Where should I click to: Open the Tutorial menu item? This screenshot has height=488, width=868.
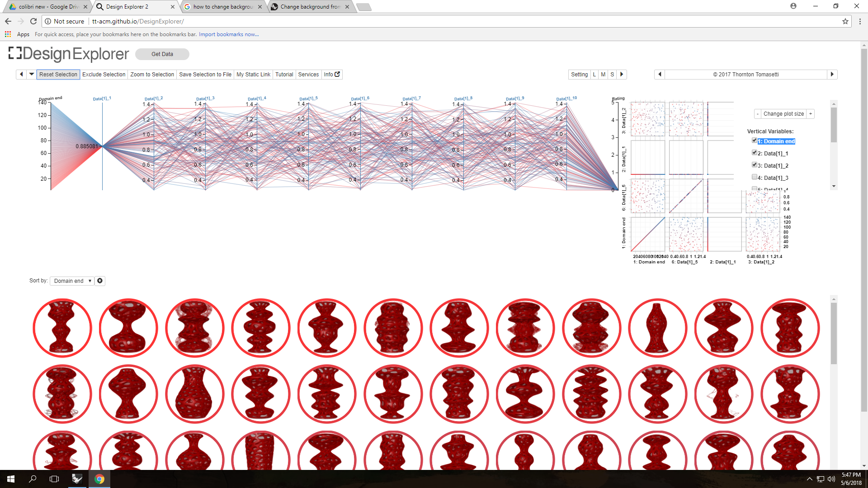click(284, 74)
